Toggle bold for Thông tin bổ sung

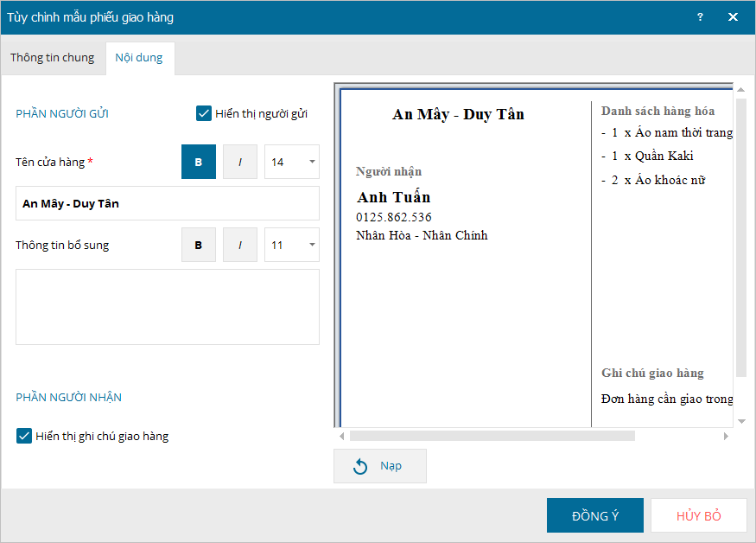(198, 245)
